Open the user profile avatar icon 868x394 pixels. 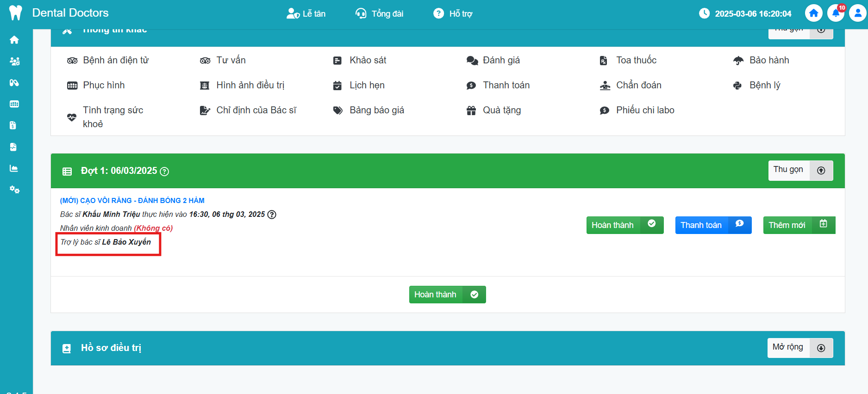click(857, 13)
